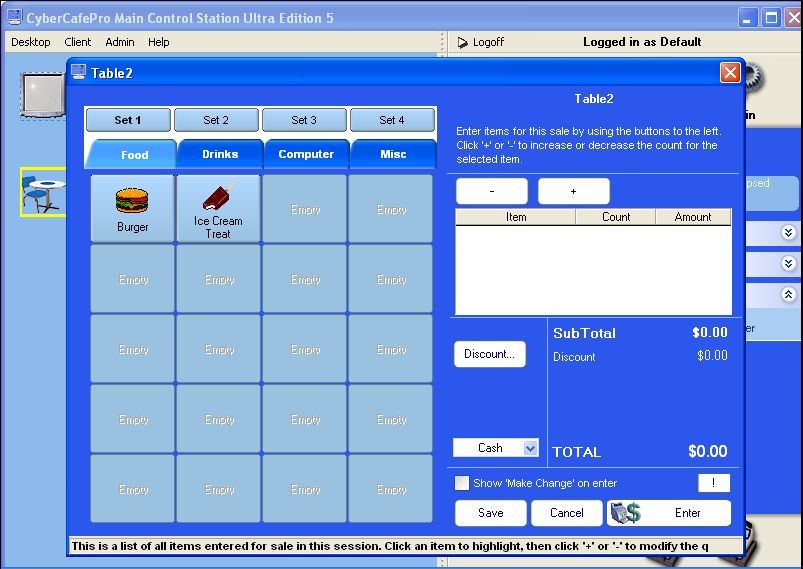Add a Burger to the sale
Image resolution: width=803 pixels, height=569 pixels.
(x=132, y=209)
